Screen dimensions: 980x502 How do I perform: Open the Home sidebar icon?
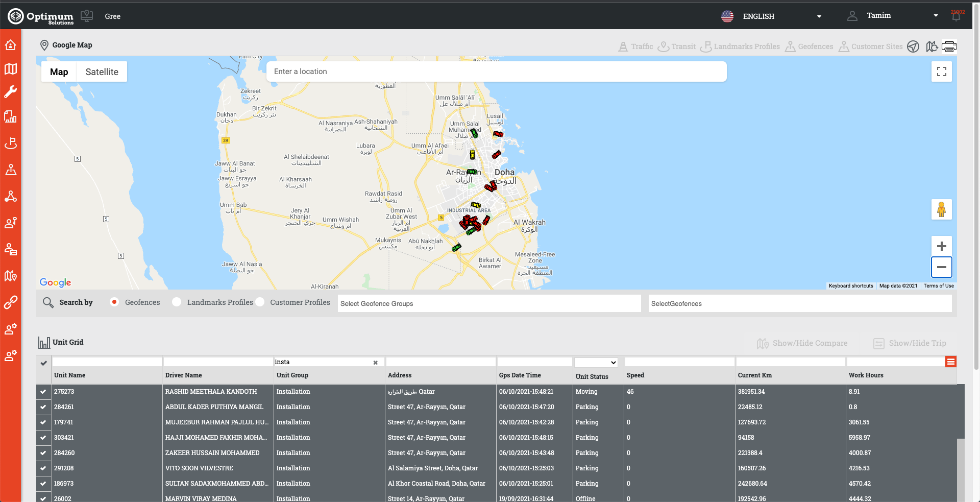coord(11,45)
